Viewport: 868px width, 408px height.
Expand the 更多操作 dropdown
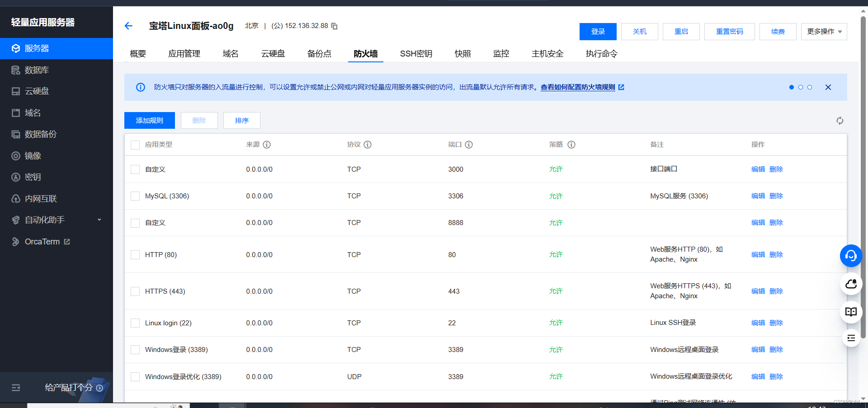coord(824,32)
